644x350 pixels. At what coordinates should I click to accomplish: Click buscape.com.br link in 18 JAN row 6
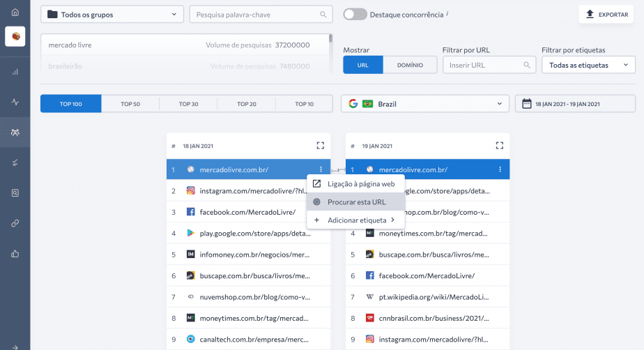254,275
